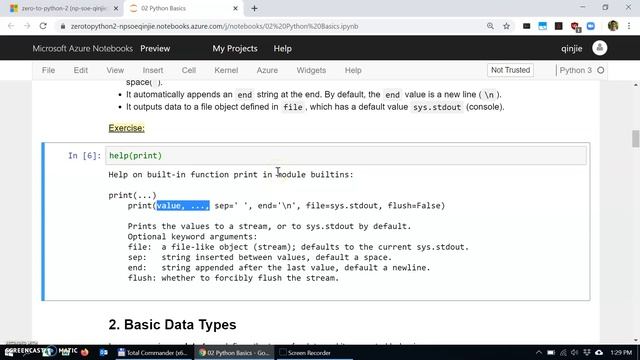Click the blue window extension icon
The image size is (640, 360).
tap(542, 26)
